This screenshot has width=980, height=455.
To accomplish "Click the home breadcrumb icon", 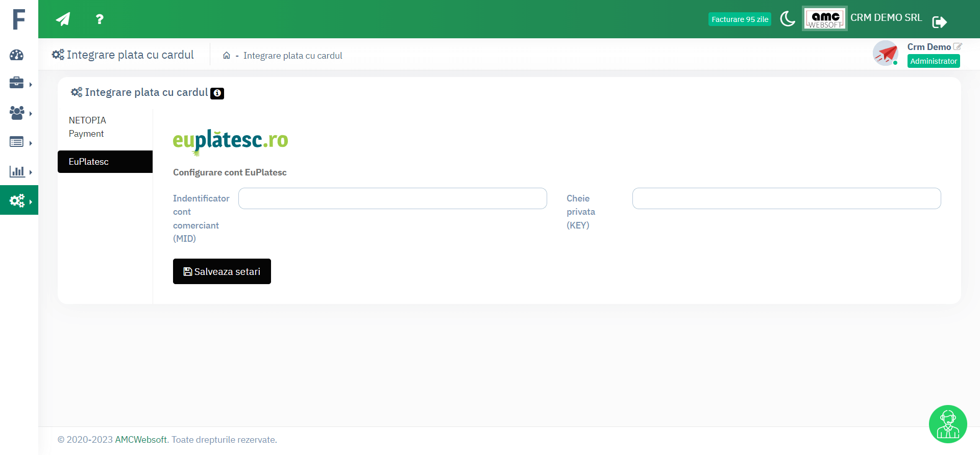I will (x=227, y=56).
